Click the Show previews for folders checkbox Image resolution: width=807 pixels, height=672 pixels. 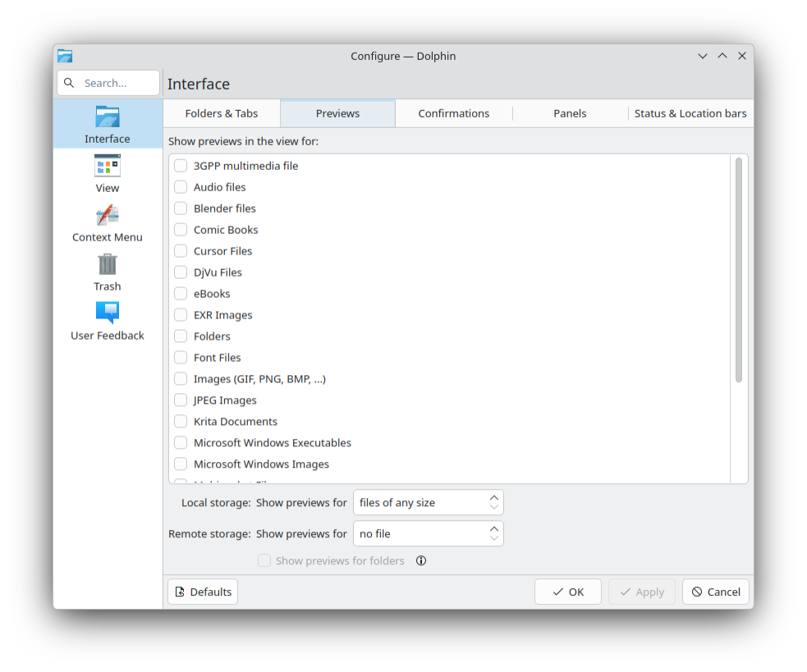(x=264, y=560)
